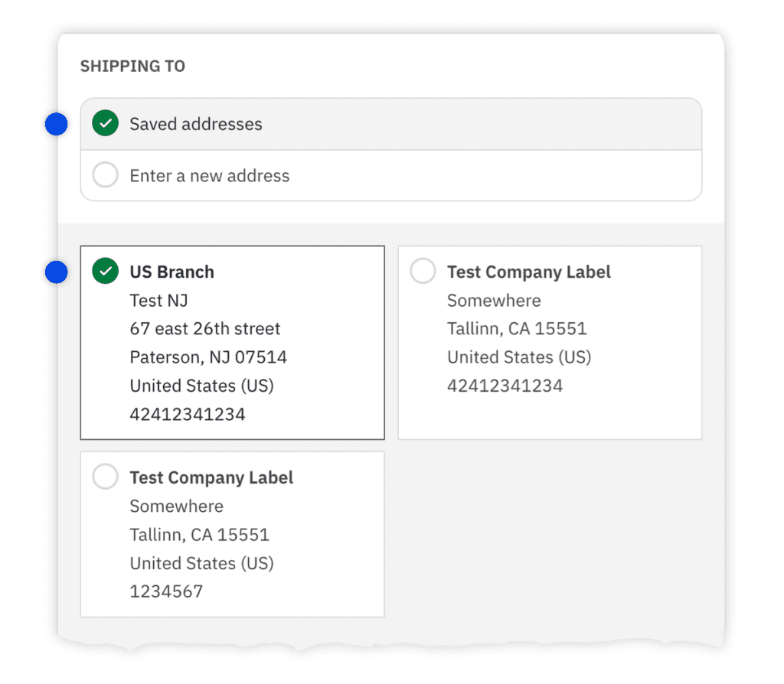Click the Paterson NJ address card
This screenshot has width=784, height=684.
(x=232, y=343)
